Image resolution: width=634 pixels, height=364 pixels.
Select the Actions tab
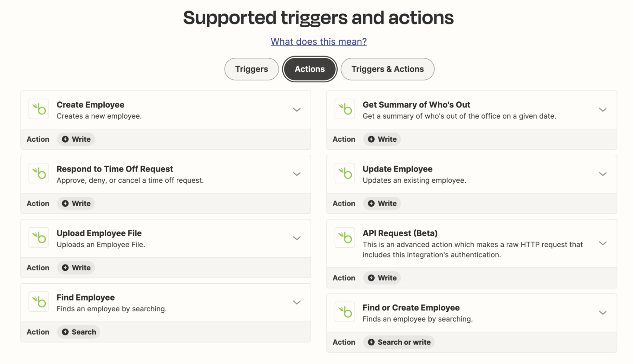310,69
